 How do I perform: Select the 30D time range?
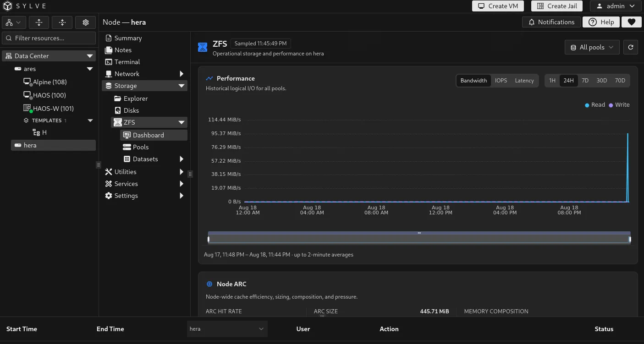tap(601, 81)
